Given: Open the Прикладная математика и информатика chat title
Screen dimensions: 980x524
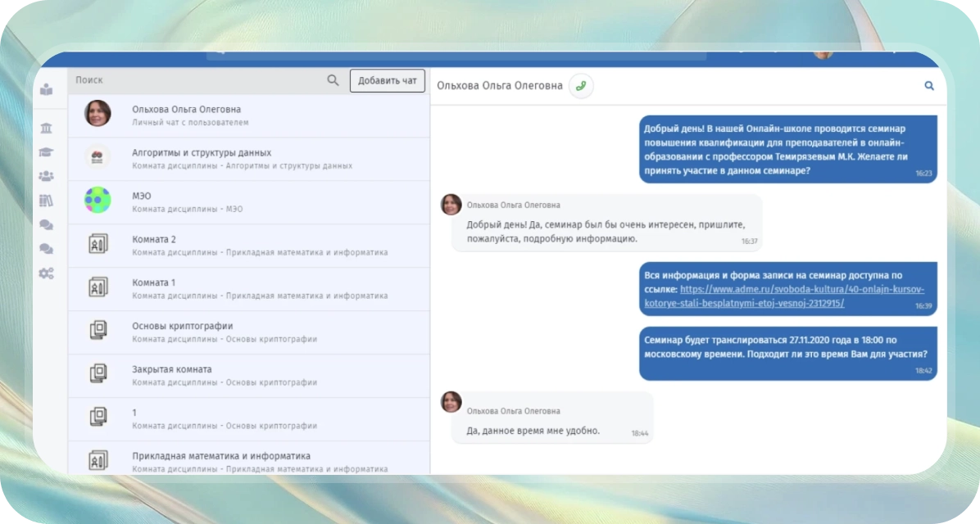Looking at the screenshot, I should click(x=221, y=456).
